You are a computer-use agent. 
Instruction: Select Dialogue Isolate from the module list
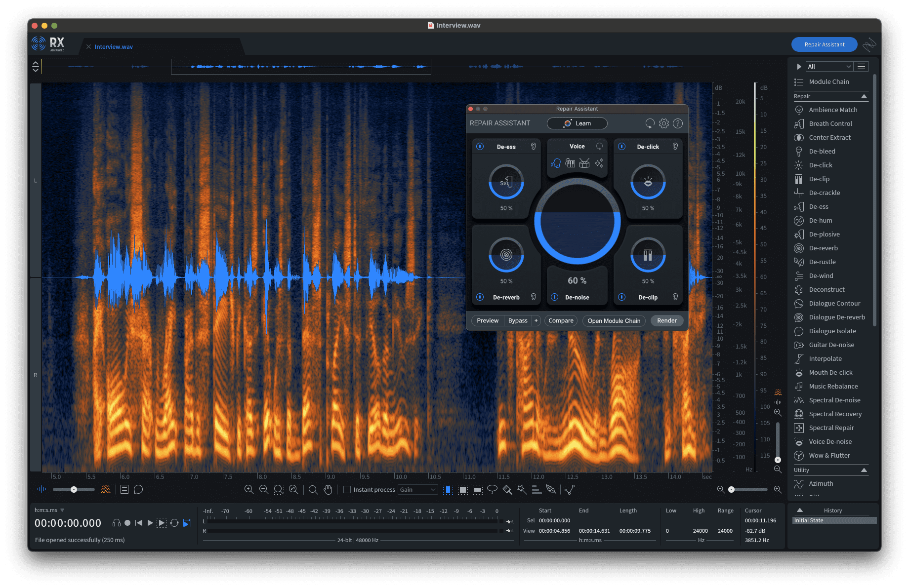click(x=831, y=331)
